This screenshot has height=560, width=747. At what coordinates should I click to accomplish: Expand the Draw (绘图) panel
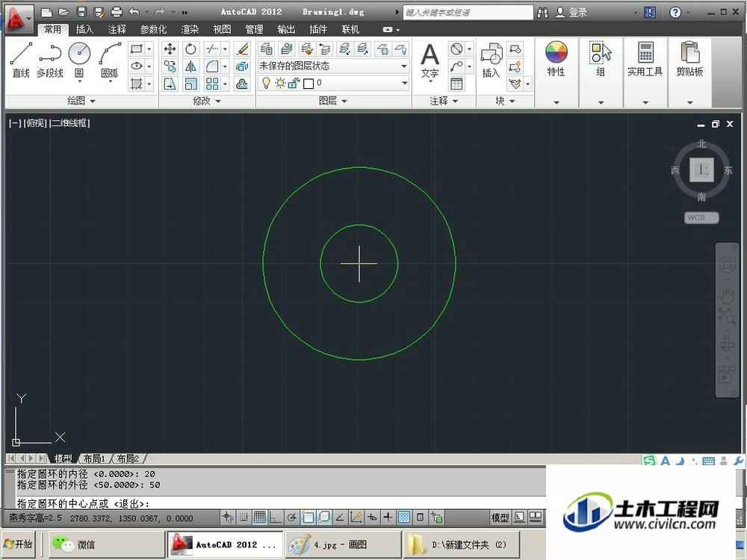tap(81, 101)
